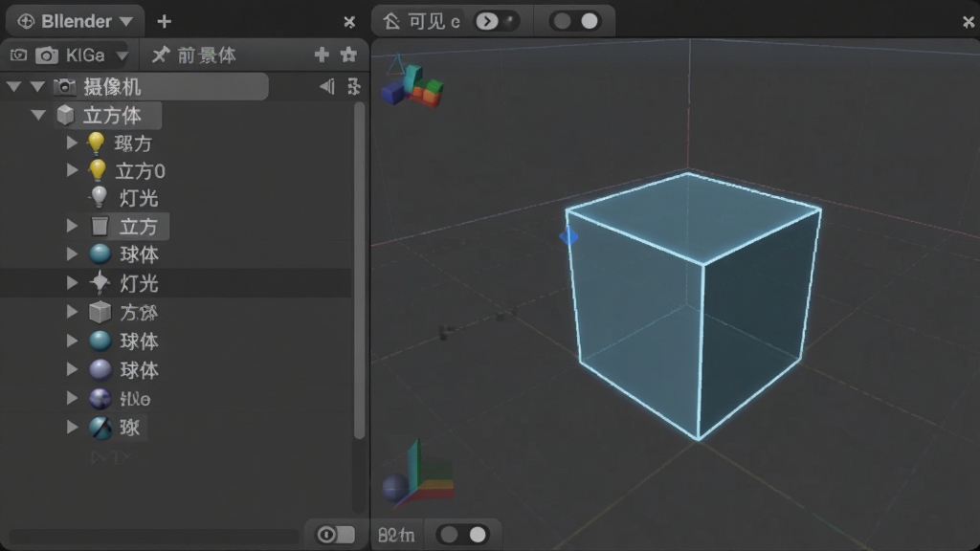Toggle the arrow switch next to 可见
Screen dimensions: 980x551
point(497,22)
